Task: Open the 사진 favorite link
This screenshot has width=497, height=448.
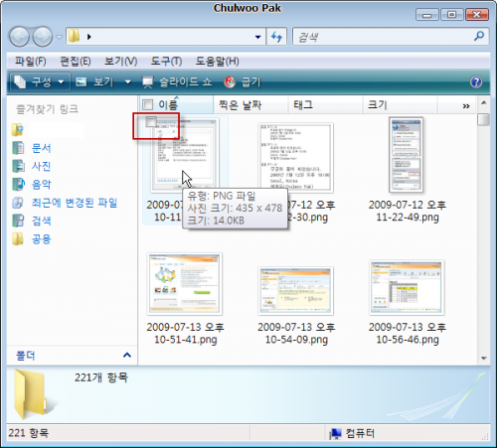Action: (x=41, y=166)
